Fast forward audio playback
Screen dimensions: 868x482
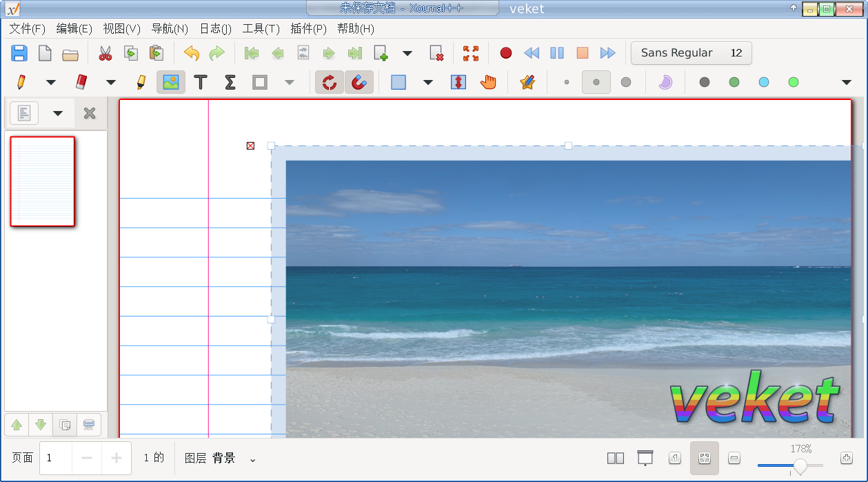[x=608, y=53]
